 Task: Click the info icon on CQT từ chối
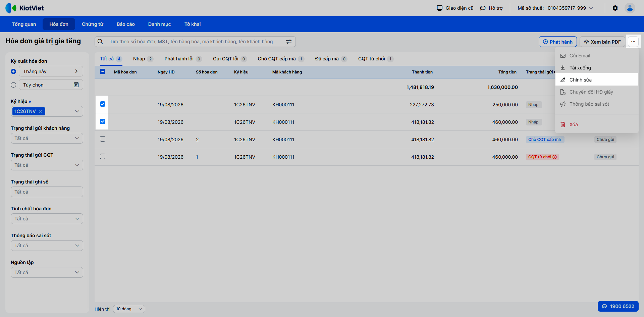[x=555, y=157]
